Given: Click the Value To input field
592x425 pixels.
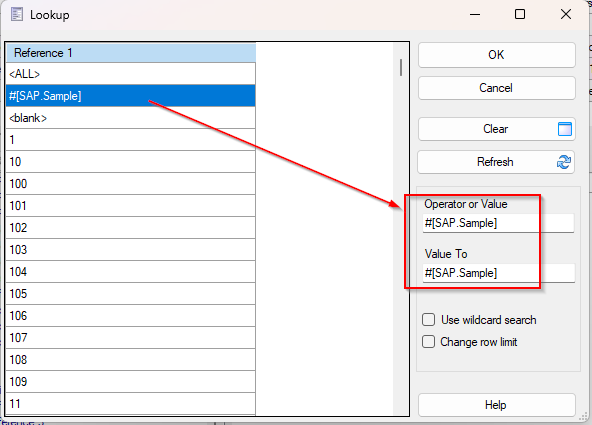Looking at the screenshot, I should pos(498,273).
